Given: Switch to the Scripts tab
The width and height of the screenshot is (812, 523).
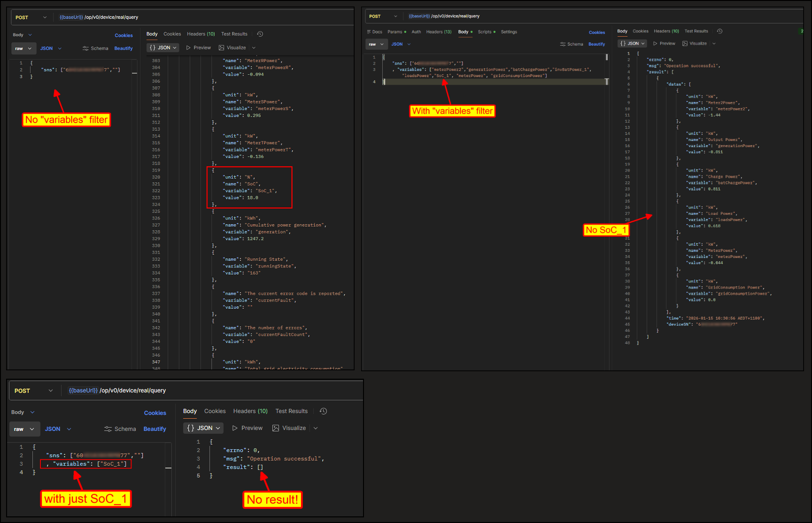Looking at the screenshot, I should coord(485,32).
